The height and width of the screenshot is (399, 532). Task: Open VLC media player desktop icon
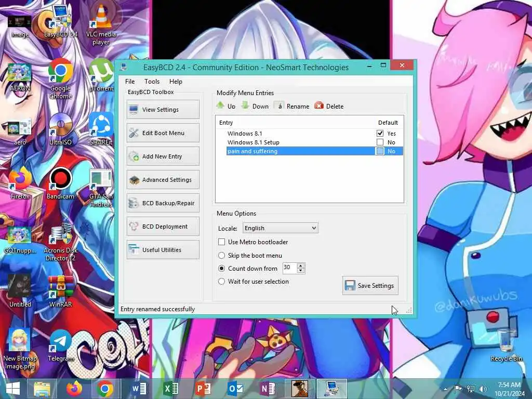[x=101, y=25]
